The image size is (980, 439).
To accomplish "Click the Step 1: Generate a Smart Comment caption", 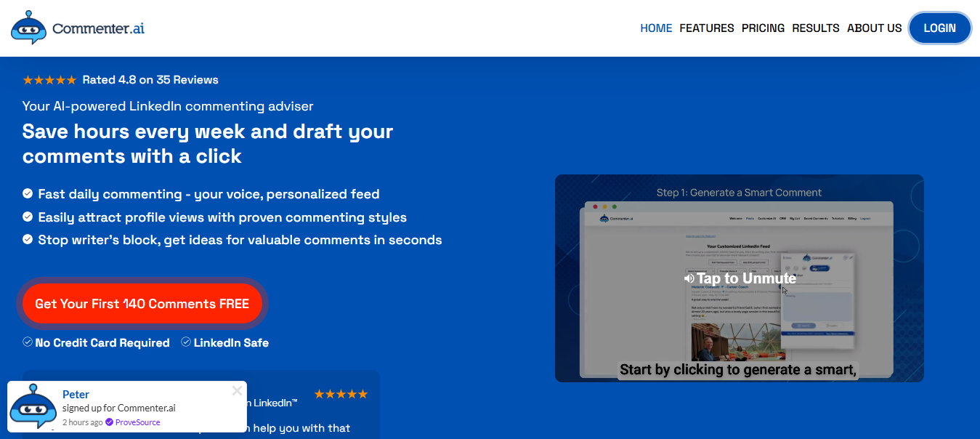I will (739, 193).
